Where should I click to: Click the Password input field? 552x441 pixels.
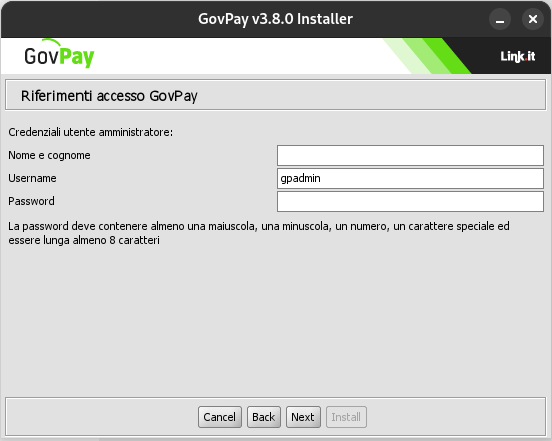[x=410, y=201]
